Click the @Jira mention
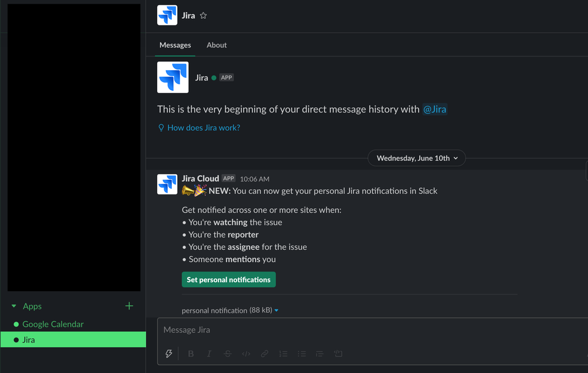 coord(434,109)
